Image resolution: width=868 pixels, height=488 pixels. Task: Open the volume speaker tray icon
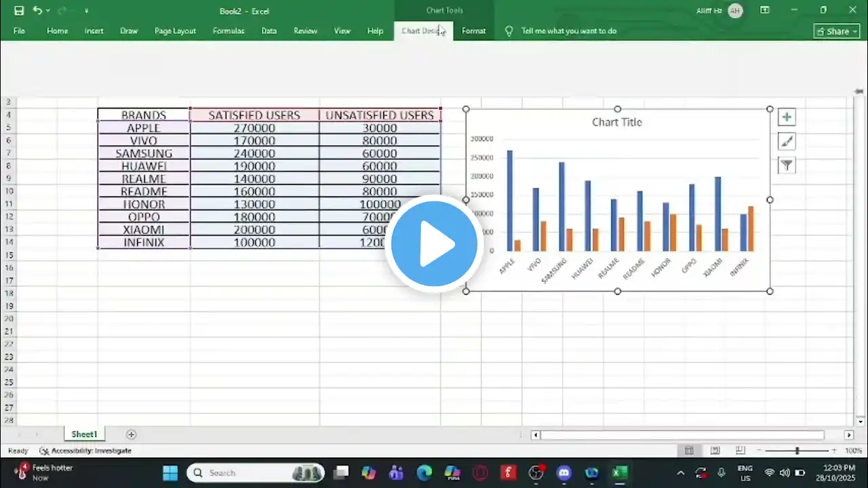pyautogui.click(x=785, y=472)
